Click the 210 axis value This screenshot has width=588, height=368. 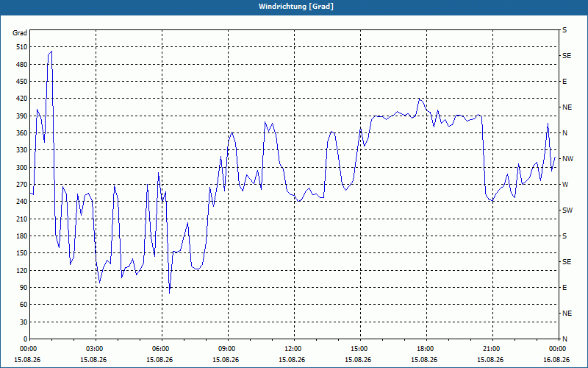(22, 219)
